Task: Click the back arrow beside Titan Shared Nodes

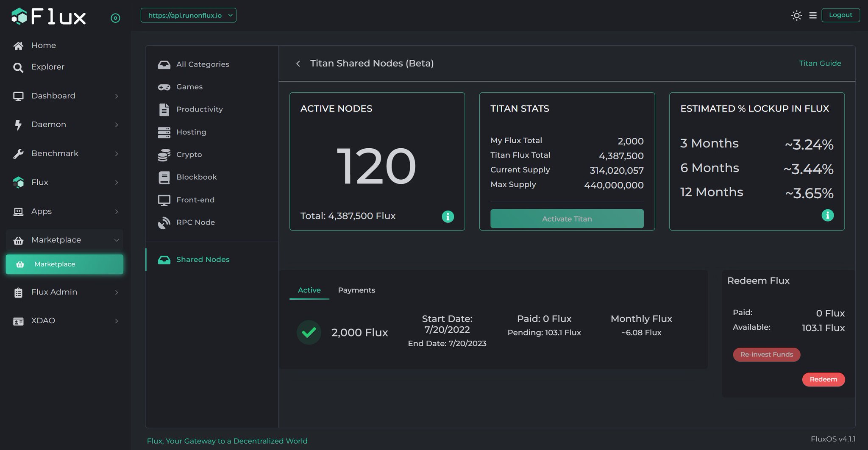Action: pyautogui.click(x=298, y=64)
